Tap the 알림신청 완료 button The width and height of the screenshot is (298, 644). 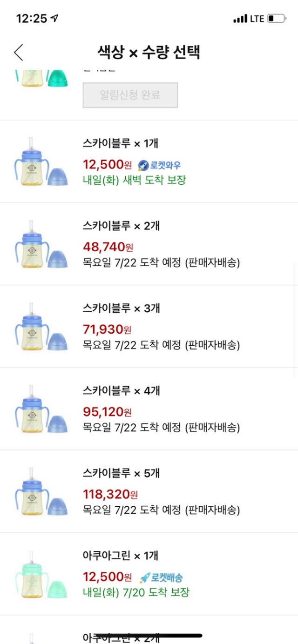[x=130, y=95]
